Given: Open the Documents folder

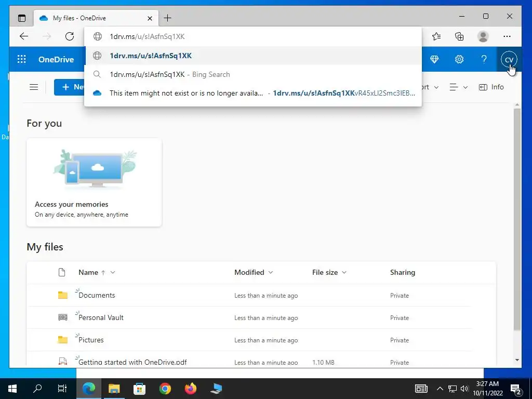Looking at the screenshot, I should click(x=97, y=295).
